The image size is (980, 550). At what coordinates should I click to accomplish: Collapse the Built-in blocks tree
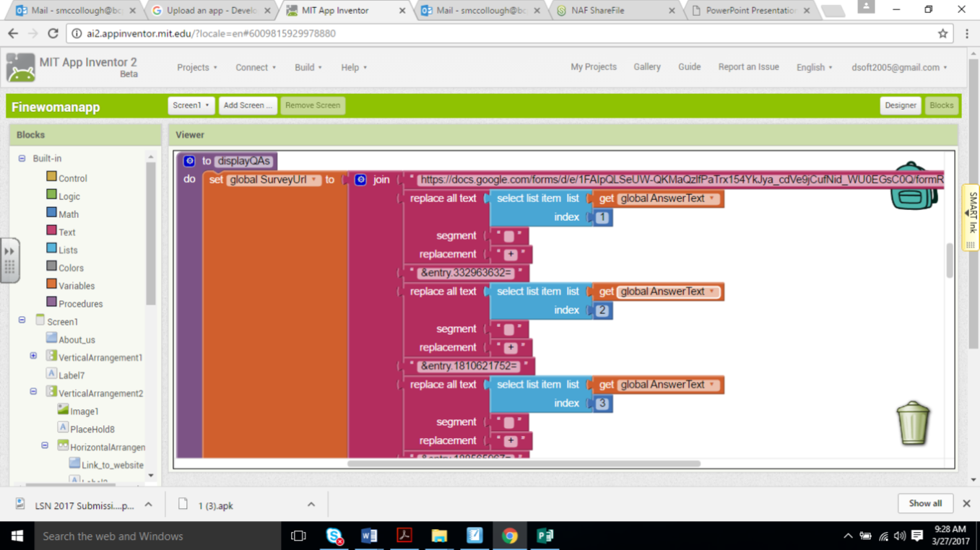(22, 159)
